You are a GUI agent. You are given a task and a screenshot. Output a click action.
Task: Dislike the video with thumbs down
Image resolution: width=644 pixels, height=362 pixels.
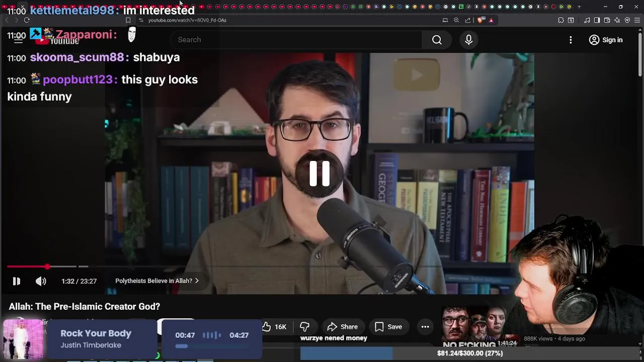(x=304, y=327)
